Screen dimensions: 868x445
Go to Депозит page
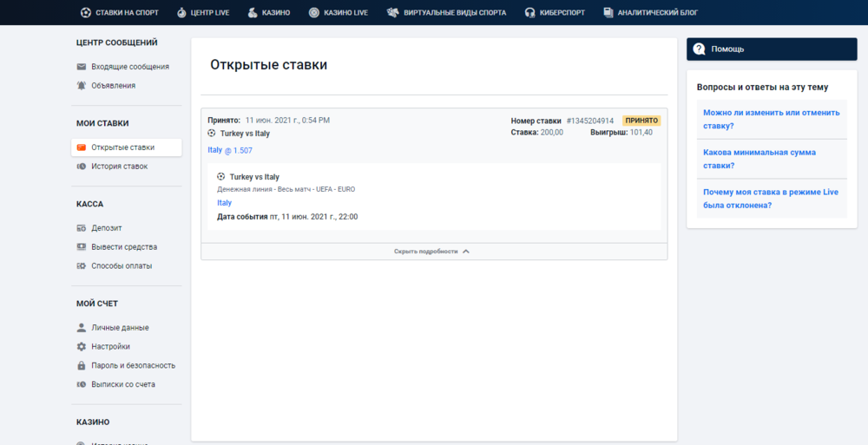[x=106, y=228]
